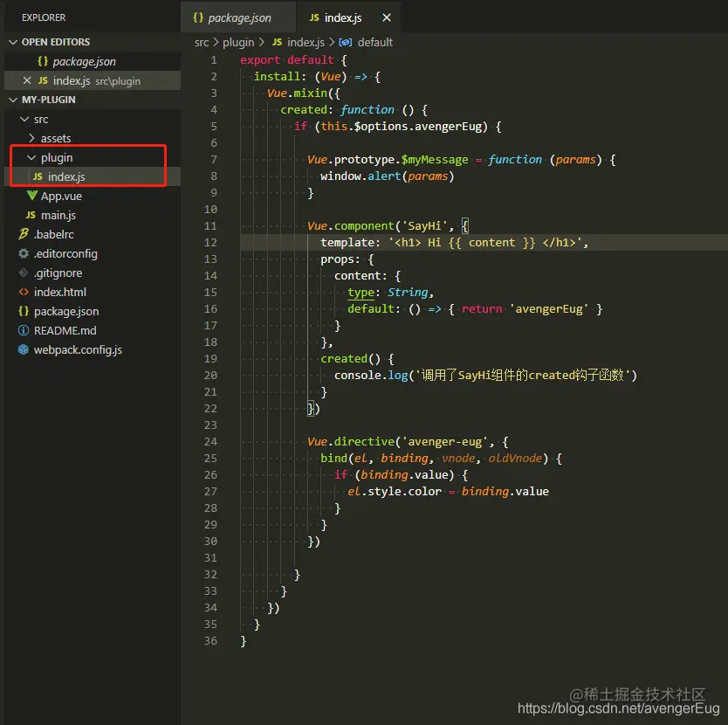Viewport: 728px width, 725px height.
Task: Click '$myMessage' on line 7
Action: 435,160
